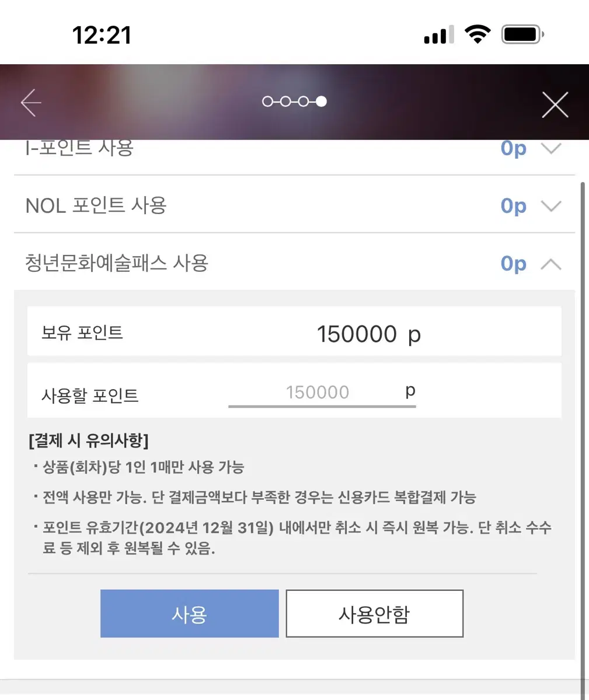Screen dimensions: 589x700
Task: Tap the back arrow icon
Action: (31, 103)
